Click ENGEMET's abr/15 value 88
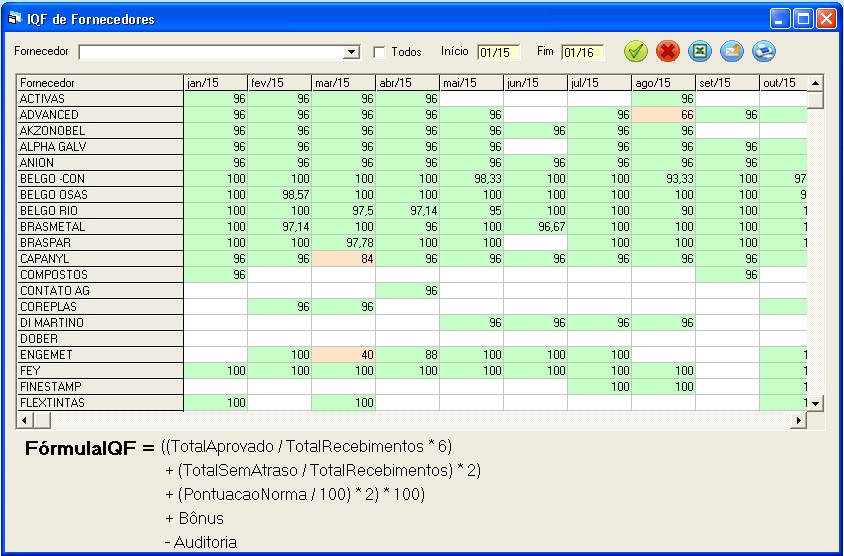844x556 pixels. coord(407,355)
